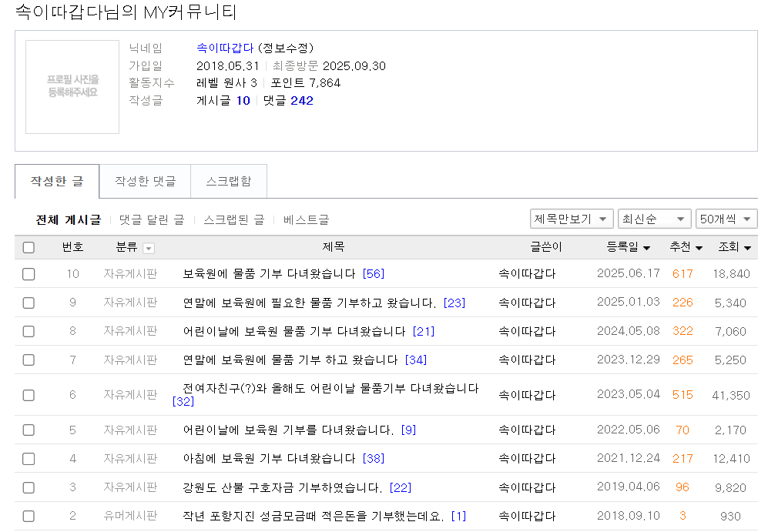Select the checkbox next to post number 6
The image size is (768, 532).
pos(29,395)
